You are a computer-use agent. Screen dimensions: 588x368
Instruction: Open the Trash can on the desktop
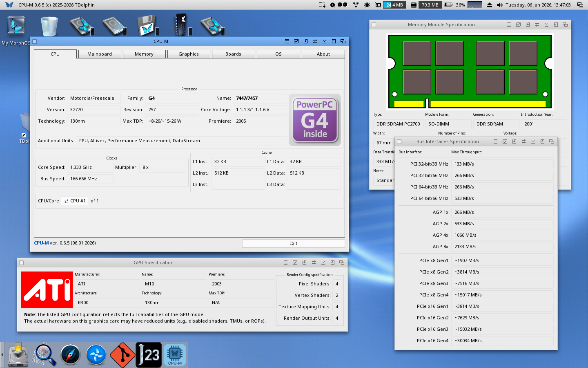point(49,26)
